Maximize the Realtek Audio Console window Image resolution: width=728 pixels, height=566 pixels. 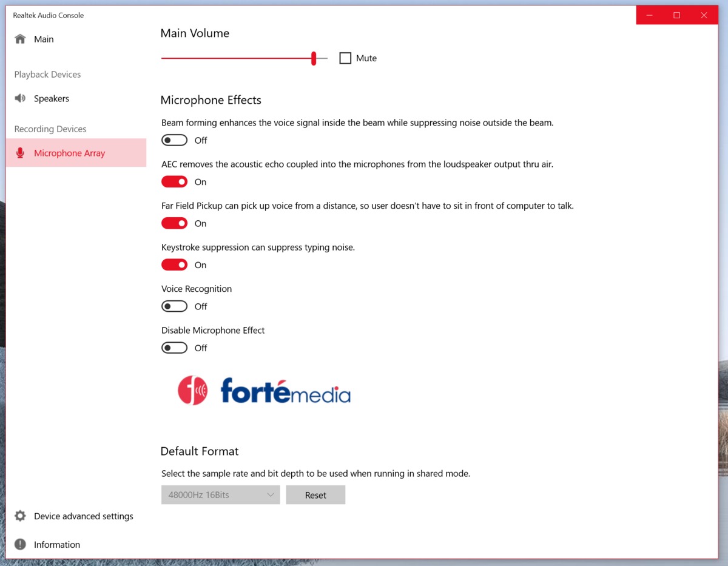point(676,15)
